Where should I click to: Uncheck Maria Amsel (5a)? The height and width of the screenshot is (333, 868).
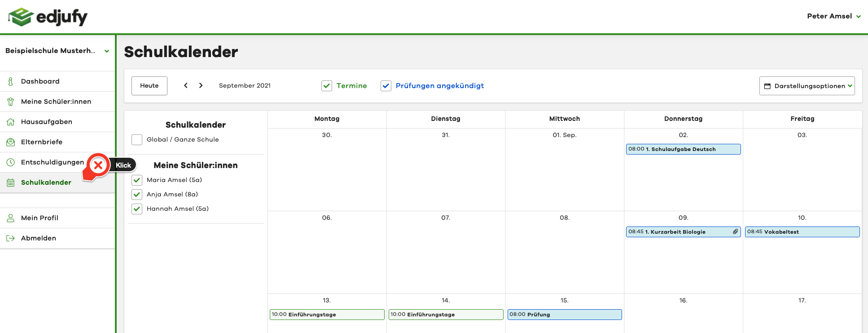pos(137,180)
